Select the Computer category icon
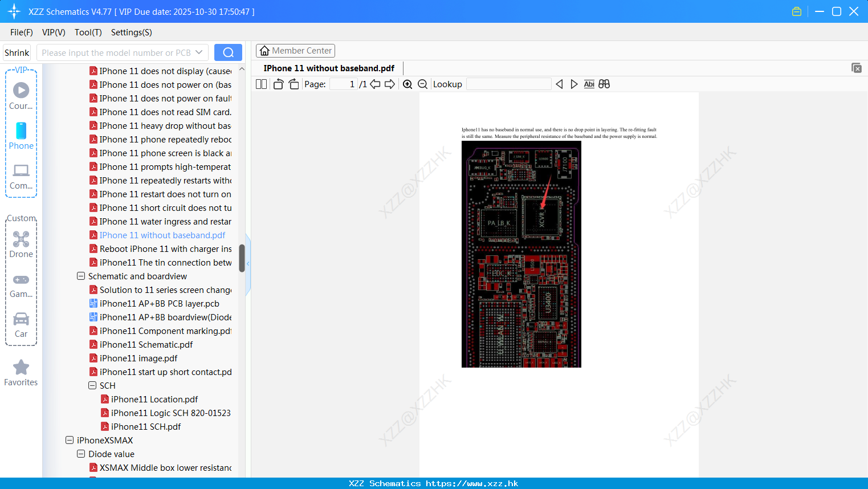868x489 pixels. [21, 176]
